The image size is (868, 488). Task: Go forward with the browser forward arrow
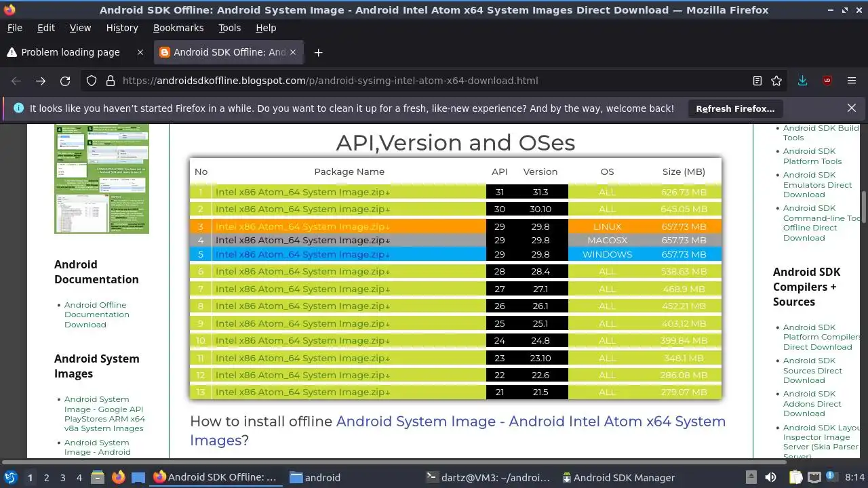[41, 81]
